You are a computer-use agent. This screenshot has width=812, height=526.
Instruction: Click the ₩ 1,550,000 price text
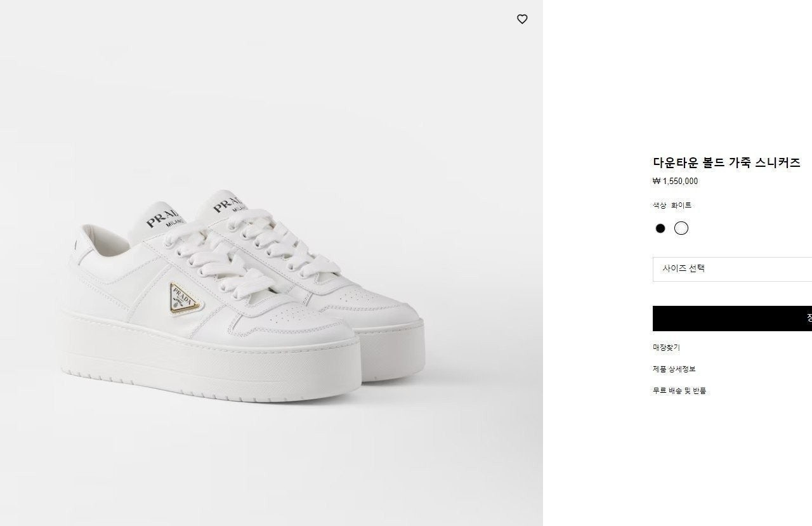[675, 181]
